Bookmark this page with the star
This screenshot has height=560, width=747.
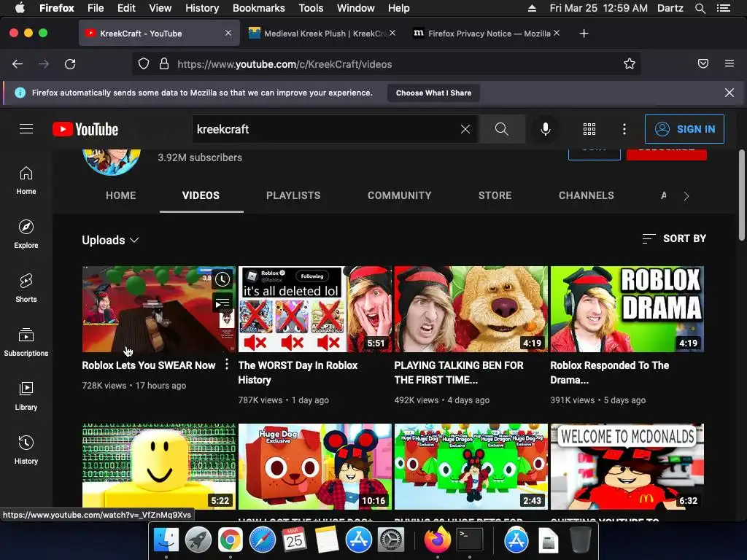630,64
